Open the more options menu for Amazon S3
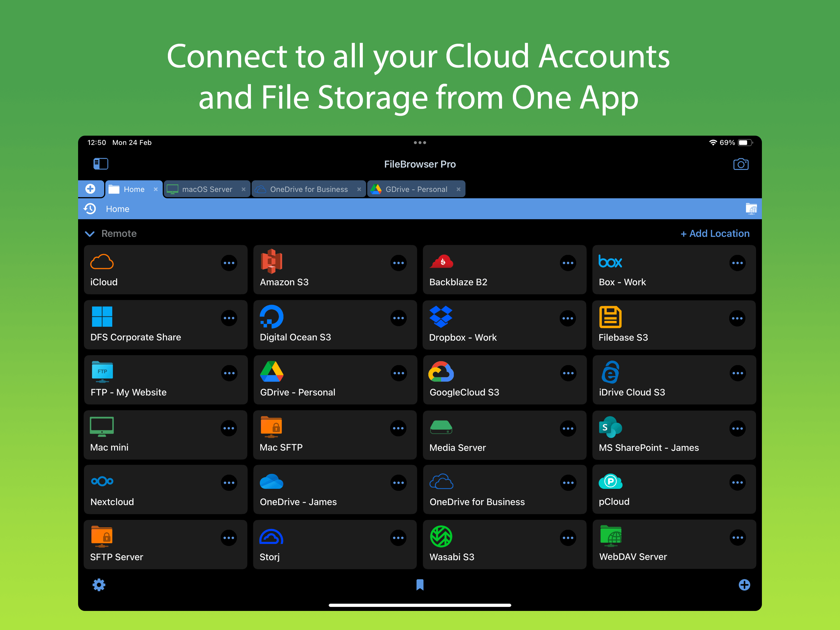This screenshot has height=630, width=840. pos(398,263)
